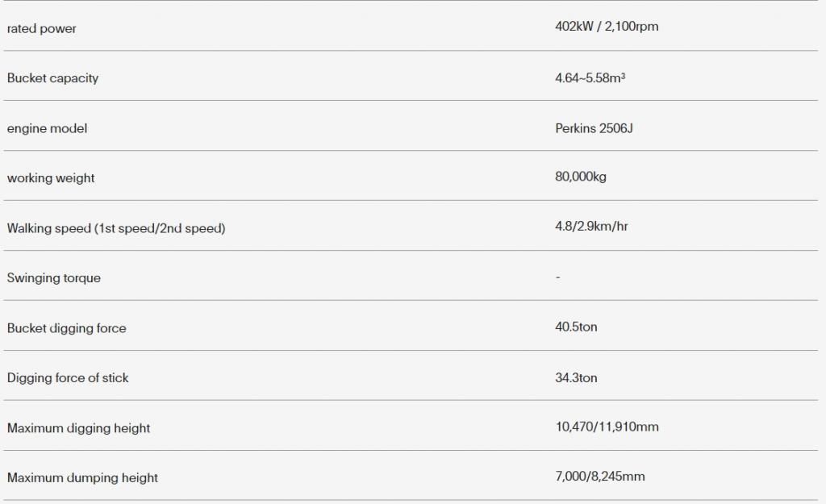
Task: Select the 'Digging force of stick' label
Action: (68, 377)
